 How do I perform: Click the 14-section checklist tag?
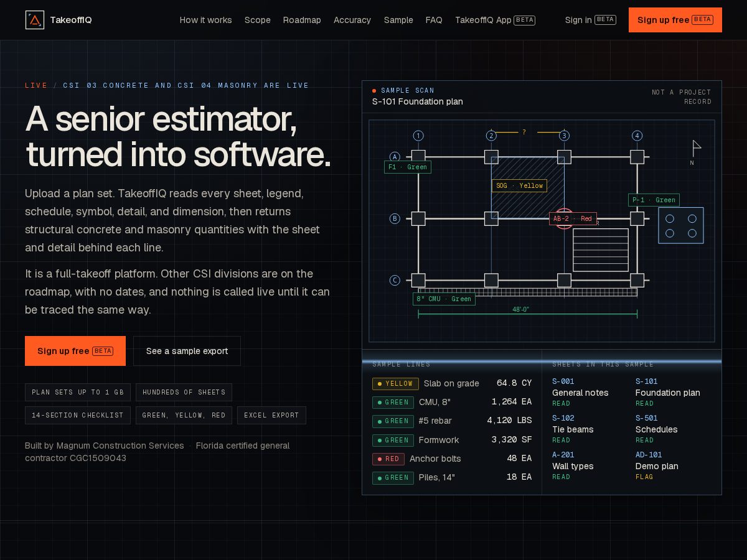pos(78,415)
